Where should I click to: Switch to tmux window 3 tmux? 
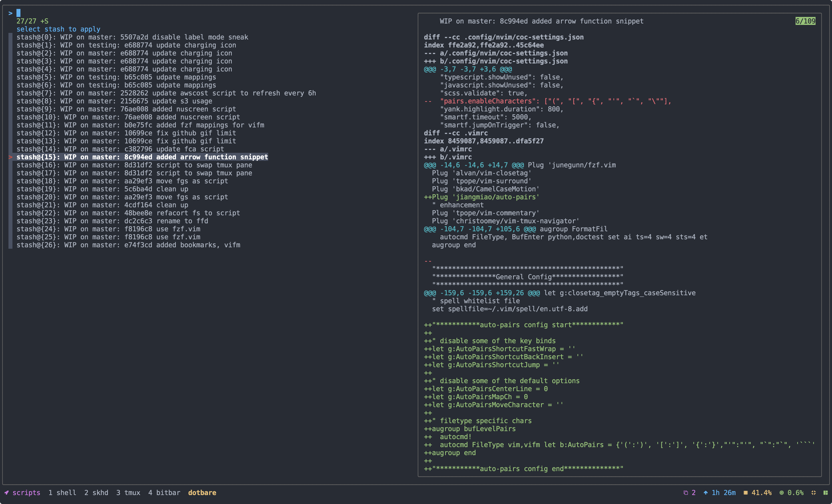[128, 492]
